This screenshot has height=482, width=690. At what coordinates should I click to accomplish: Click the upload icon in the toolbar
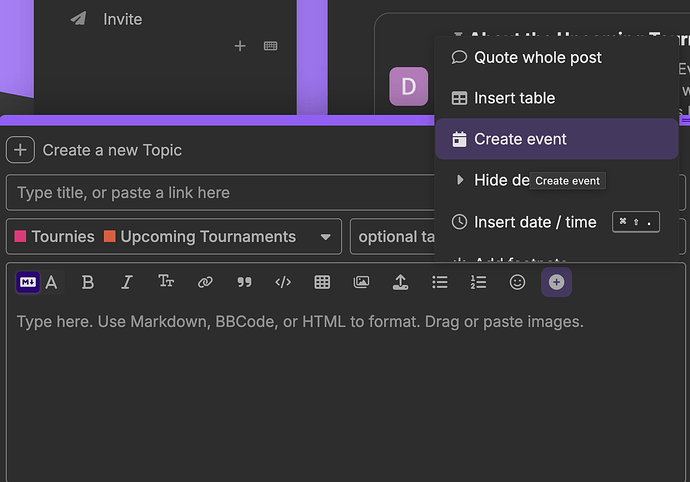400,283
